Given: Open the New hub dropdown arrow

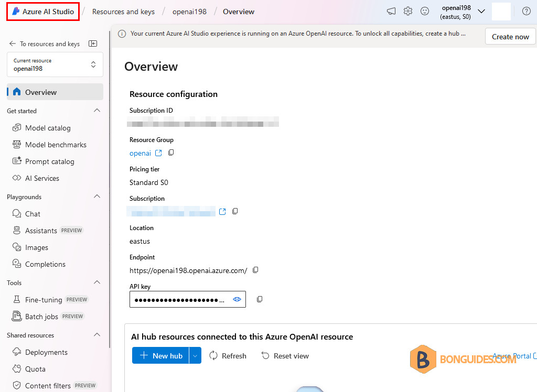Looking at the screenshot, I should 195,356.
